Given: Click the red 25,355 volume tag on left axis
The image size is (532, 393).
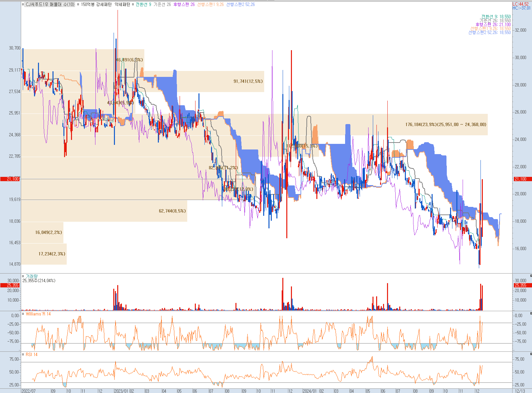Looking at the screenshot, I should 10,285.
